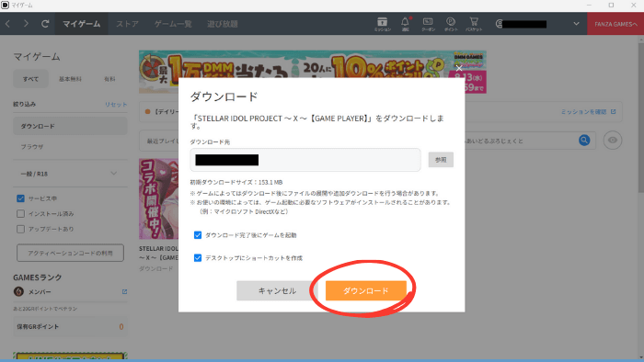Open the Basket cart icon
644x362 pixels.
[x=474, y=24]
